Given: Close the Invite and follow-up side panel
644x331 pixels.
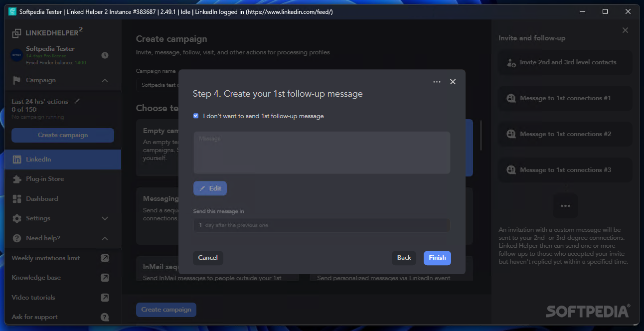Looking at the screenshot, I should (625, 30).
